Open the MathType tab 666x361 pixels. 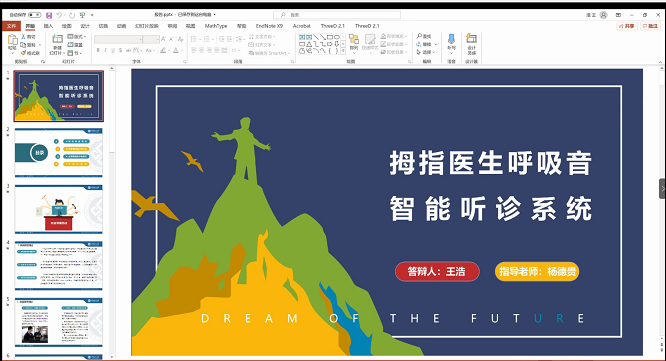(216, 26)
